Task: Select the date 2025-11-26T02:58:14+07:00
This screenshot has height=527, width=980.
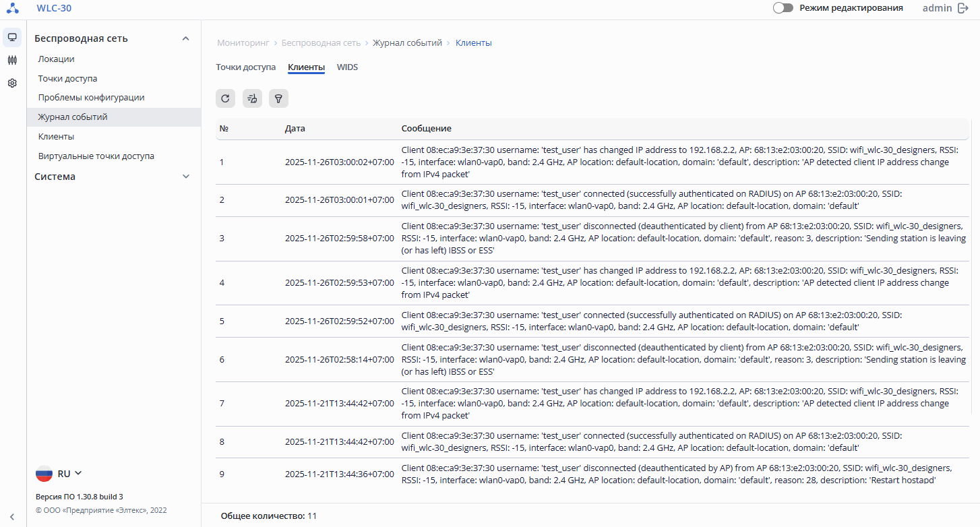Action: click(x=340, y=360)
